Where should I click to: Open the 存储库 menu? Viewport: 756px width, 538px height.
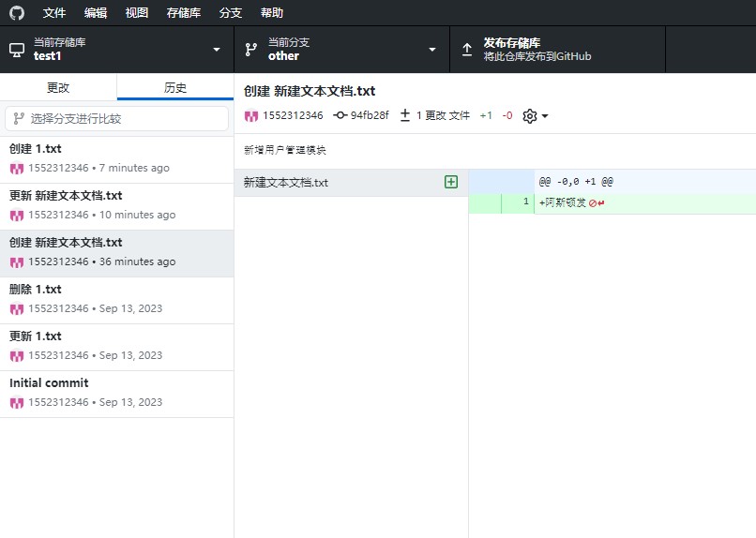tap(183, 13)
